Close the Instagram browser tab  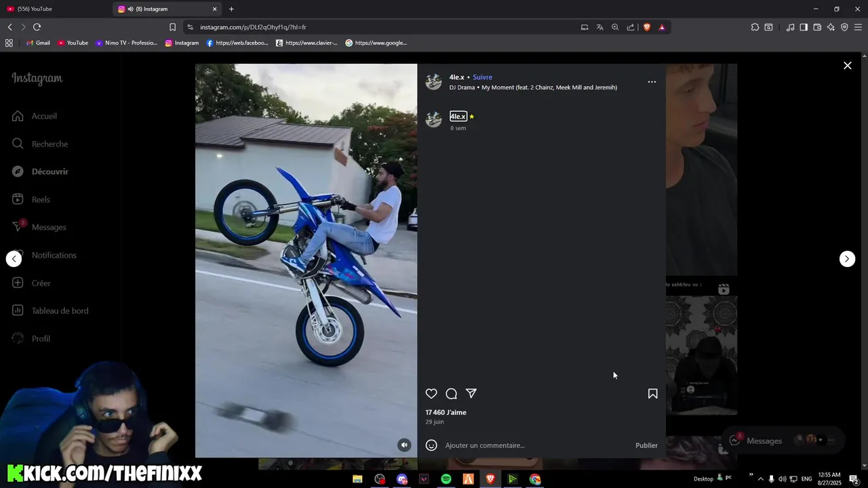(x=215, y=9)
